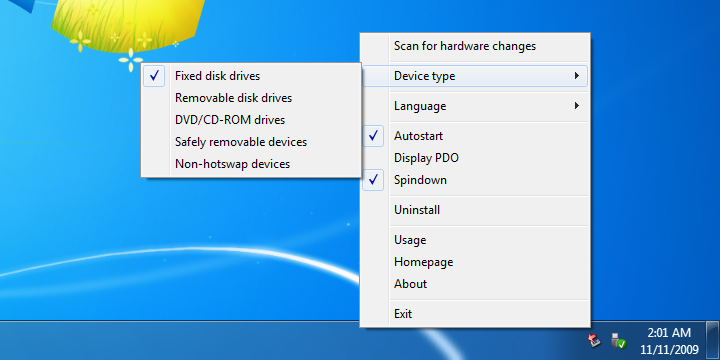Screen dimensions: 720x360
Task: Click the Safely Remove Hardware tray icon
Action: (x=618, y=340)
